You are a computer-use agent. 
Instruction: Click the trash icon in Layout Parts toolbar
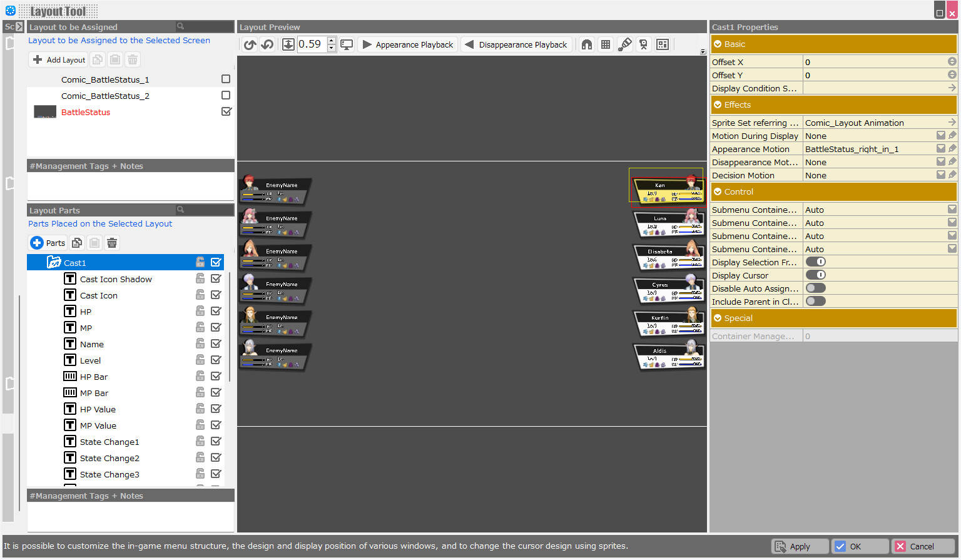(112, 243)
